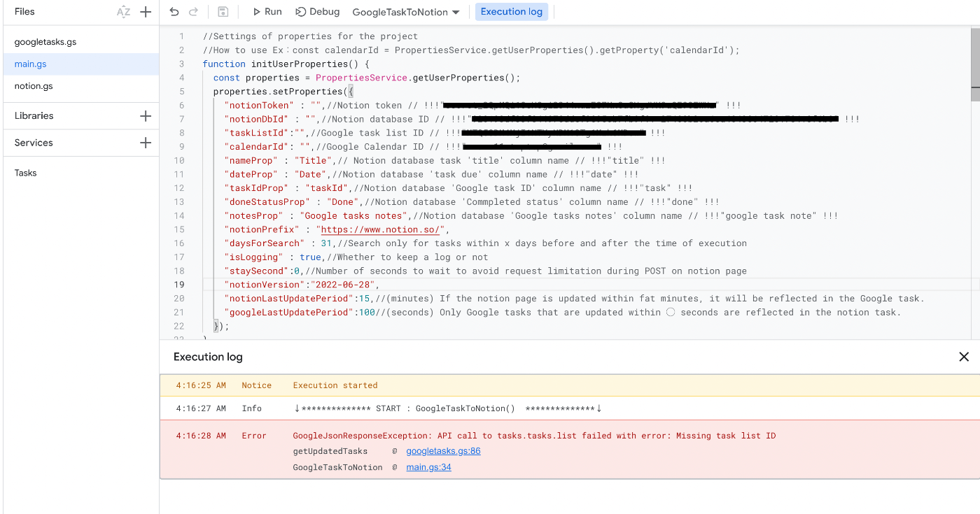
Task: Click the "Done" string value
Action: click(343, 202)
